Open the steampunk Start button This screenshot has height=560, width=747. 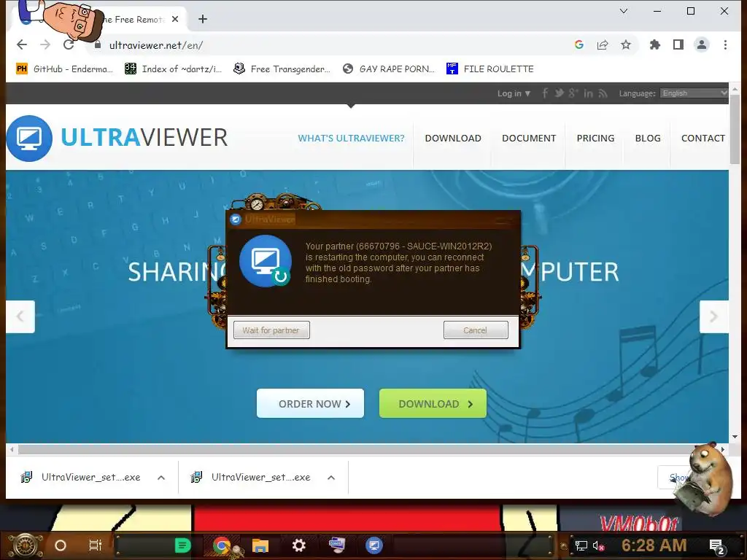(x=25, y=545)
